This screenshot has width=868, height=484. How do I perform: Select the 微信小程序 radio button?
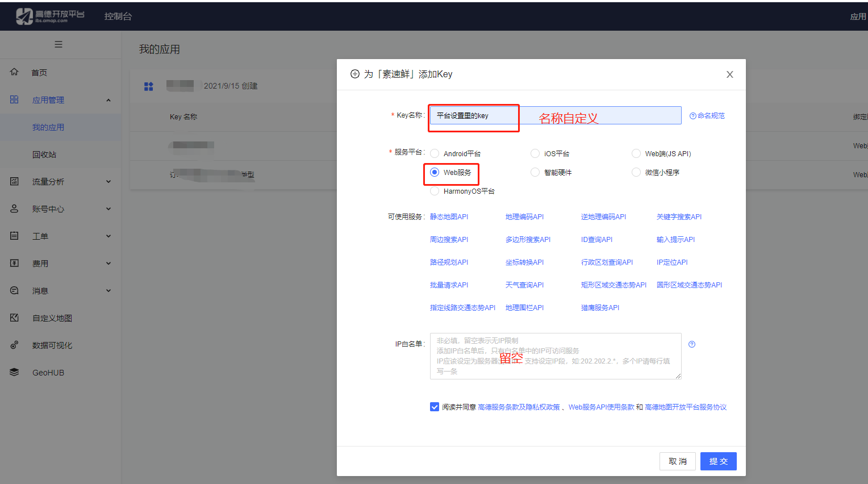point(636,172)
